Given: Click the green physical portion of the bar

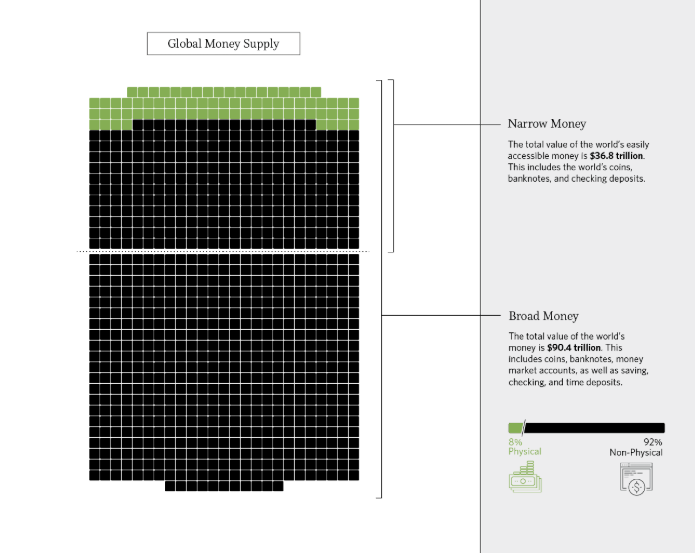Looking at the screenshot, I should pyautogui.click(x=515, y=428).
